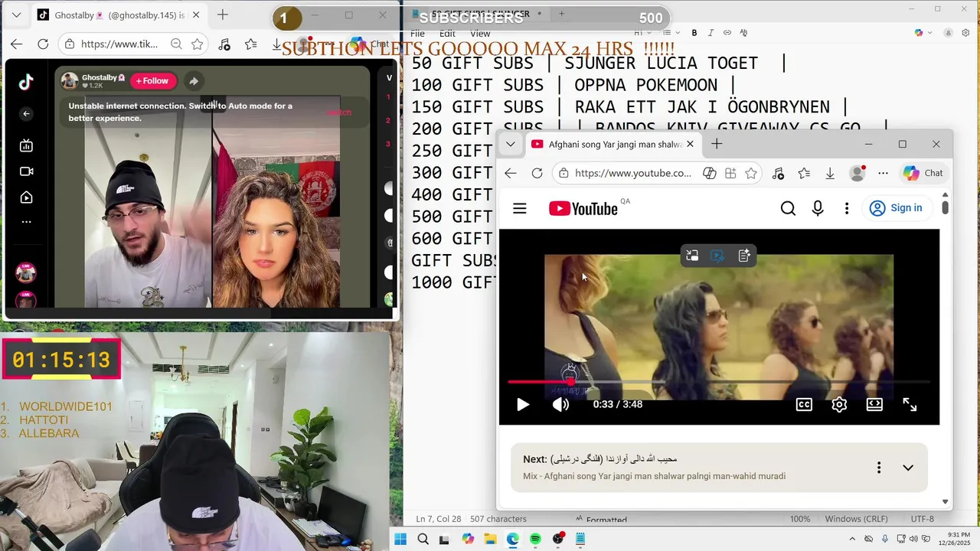Close the Afghani song YouTube tab

point(690,144)
